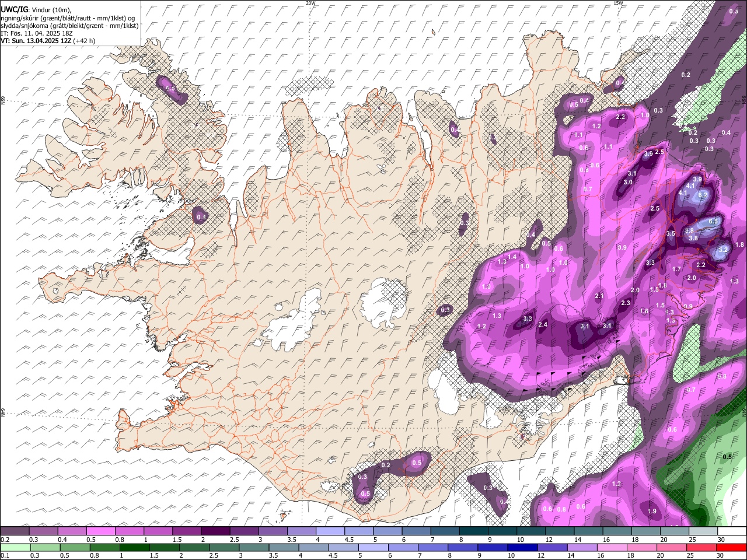
Task: Pick the blue-gray 3.5 rain legend swatch
Action: 283,547
